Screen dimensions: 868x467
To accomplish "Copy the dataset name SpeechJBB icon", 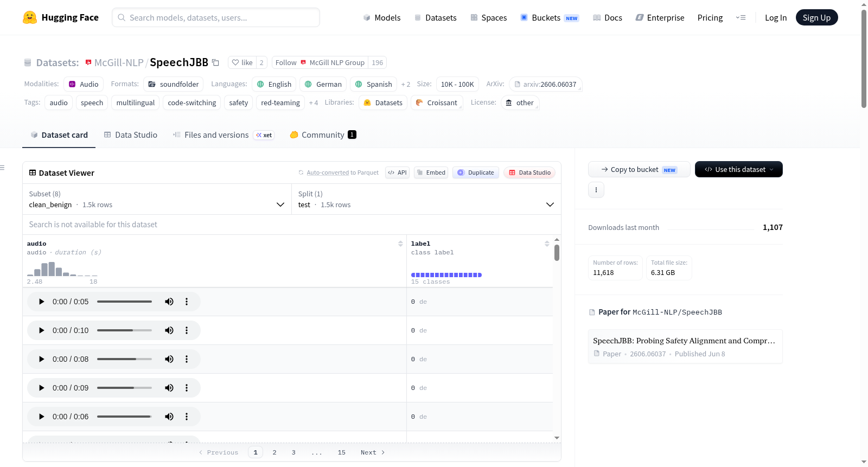I will 215,62.
